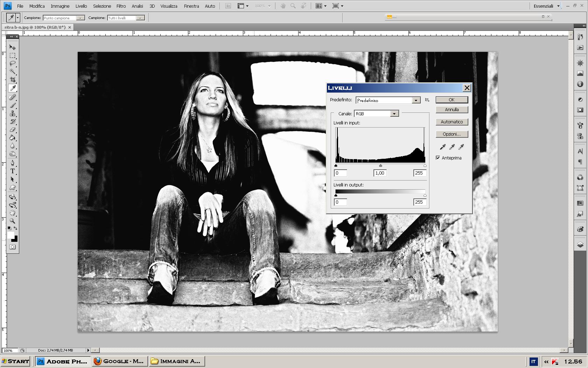
Task: Open the Swatches panel icon
Action: click(580, 203)
